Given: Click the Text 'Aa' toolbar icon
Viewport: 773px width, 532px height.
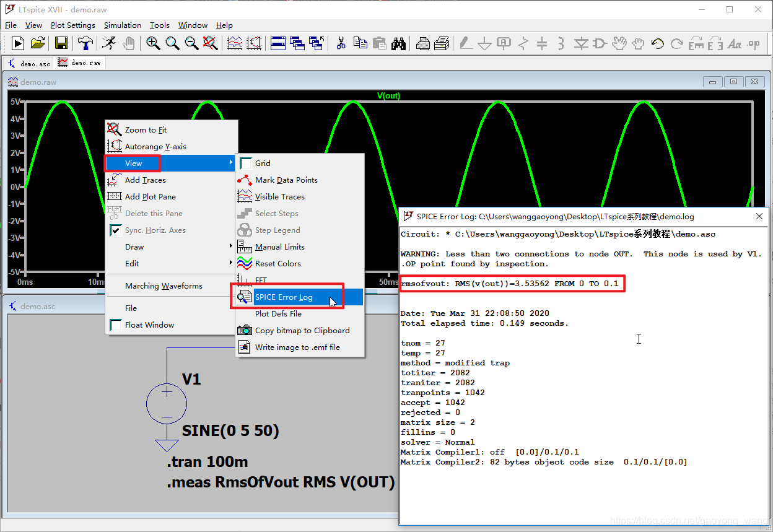Looking at the screenshot, I should tap(735, 43).
